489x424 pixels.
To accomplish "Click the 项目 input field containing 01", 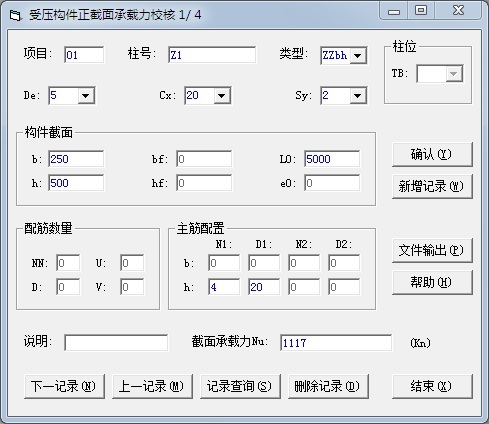I will 84,55.
